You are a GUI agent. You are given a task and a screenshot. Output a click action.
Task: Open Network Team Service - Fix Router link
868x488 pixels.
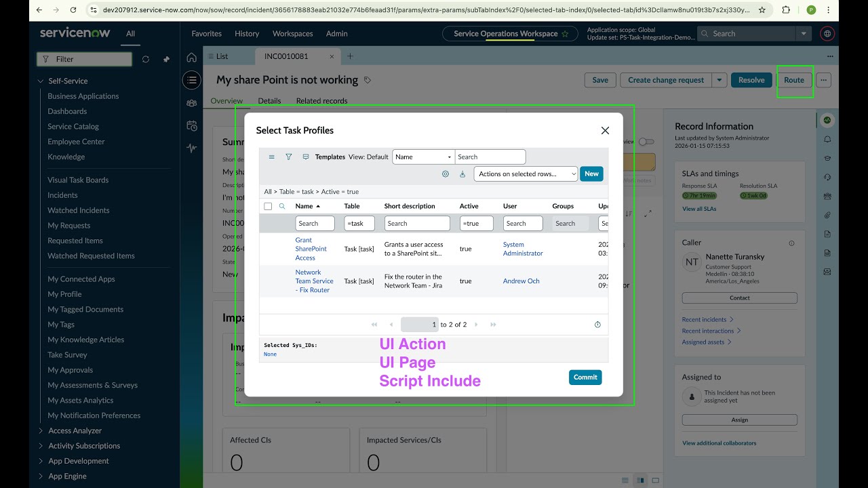click(314, 281)
